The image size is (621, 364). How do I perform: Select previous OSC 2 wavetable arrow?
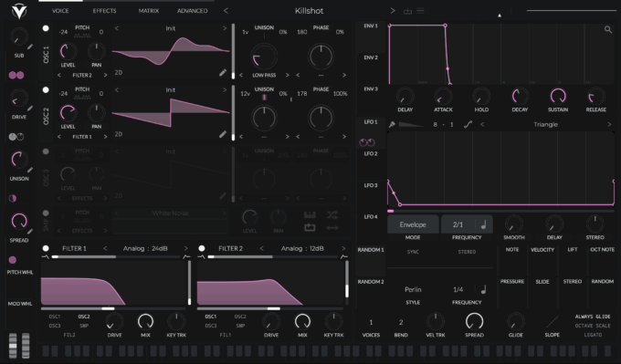(117, 90)
